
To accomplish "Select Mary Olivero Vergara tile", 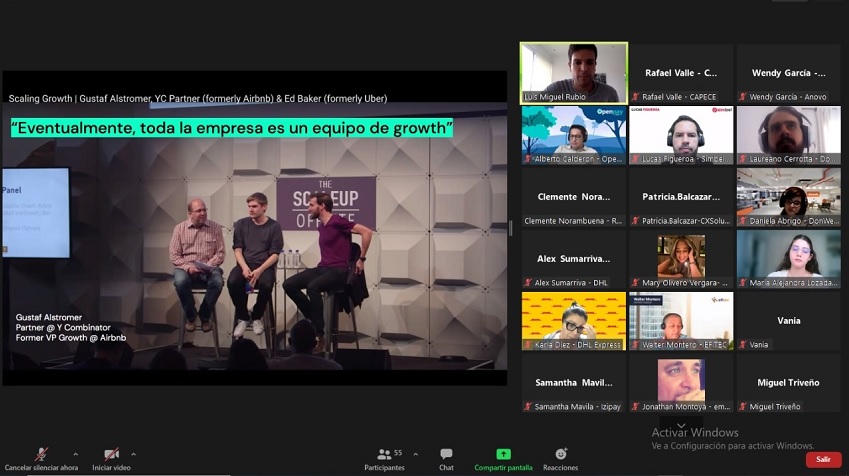I will tap(681, 259).
